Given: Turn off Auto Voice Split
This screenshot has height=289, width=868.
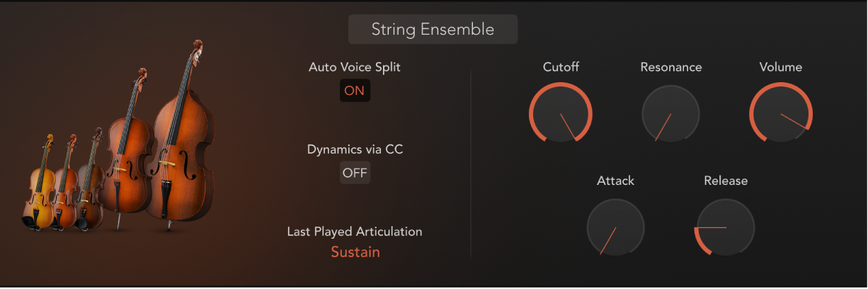Looking at the screenshot, I should (355, 91).
